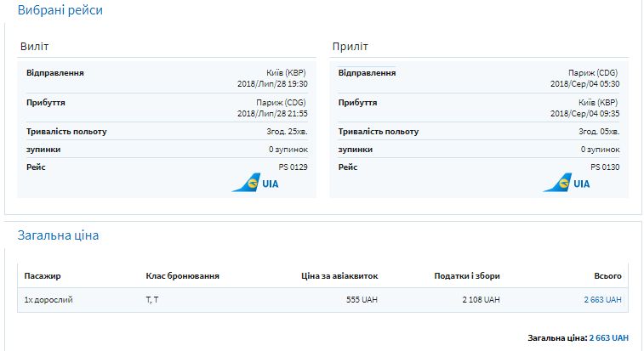This screenshot has width=644, height=351.
Task: Click the outbound flight duration 3год. 25хв.
Action: click(287, 132)
